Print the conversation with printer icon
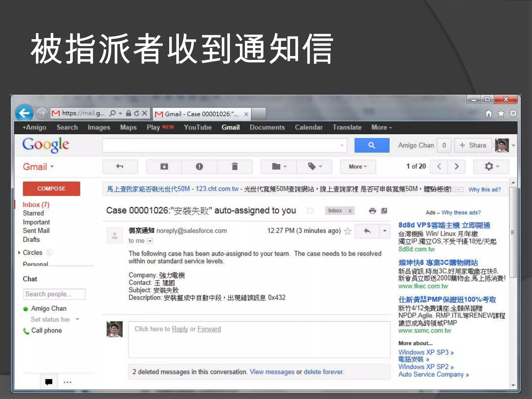The height and width of the screenshot is (399, 532). tap(372, 211)
